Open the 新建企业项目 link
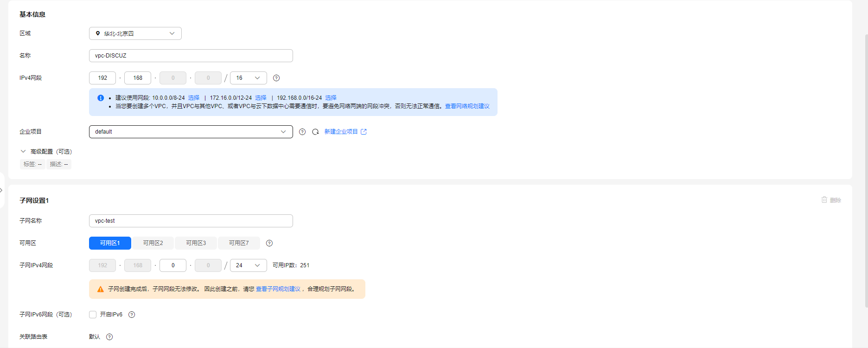 pos(345,132)
